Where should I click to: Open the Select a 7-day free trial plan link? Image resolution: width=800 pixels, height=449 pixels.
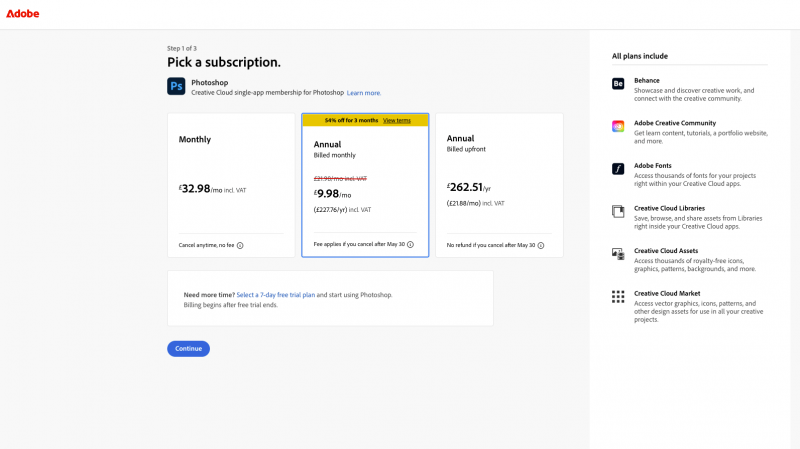coord(276,295)
